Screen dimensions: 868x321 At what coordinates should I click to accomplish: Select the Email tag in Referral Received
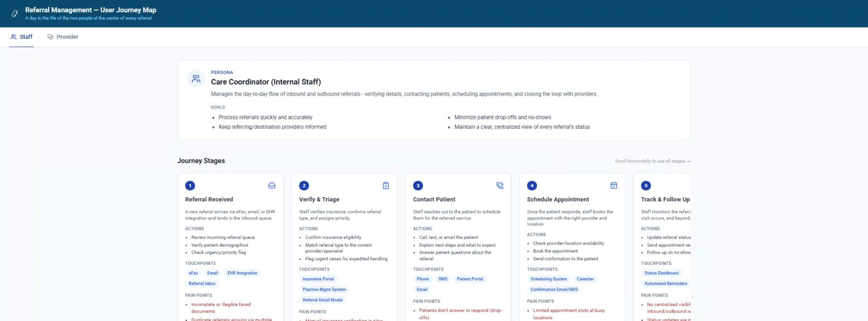(213, 273)
